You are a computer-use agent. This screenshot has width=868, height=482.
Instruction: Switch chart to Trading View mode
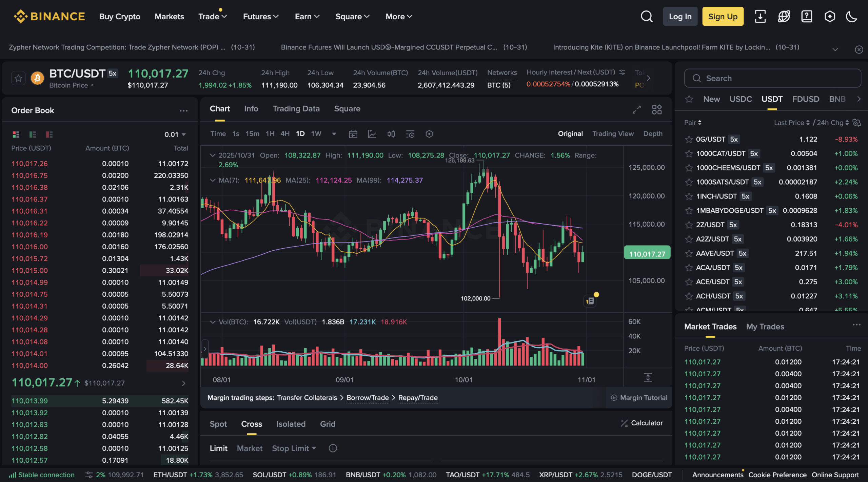click(613, 134)
